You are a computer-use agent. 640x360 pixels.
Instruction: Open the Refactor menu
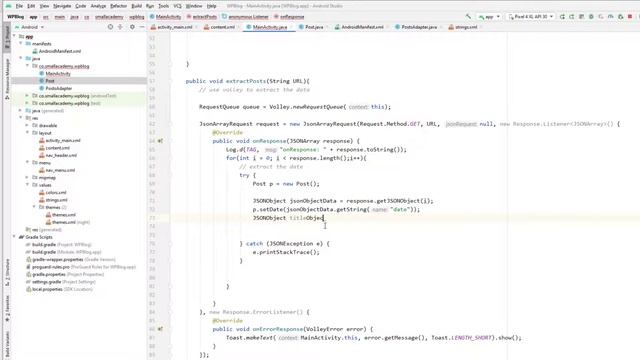click(118, 6)
